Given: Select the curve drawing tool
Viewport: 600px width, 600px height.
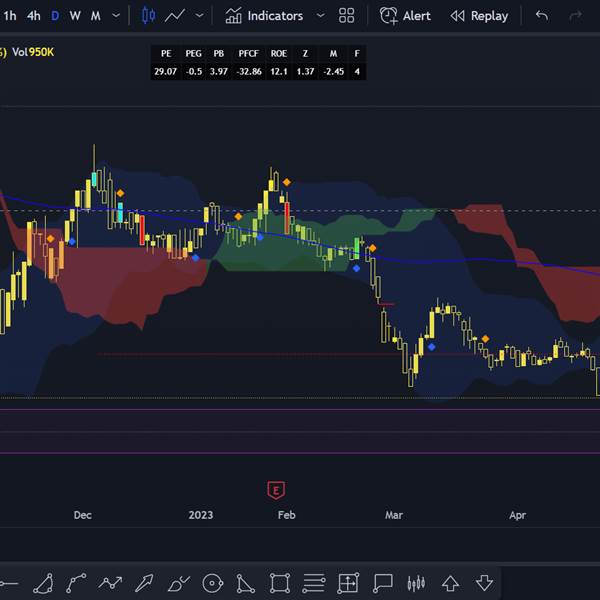Looking at the screenshot, I should (x=43, y=583).
